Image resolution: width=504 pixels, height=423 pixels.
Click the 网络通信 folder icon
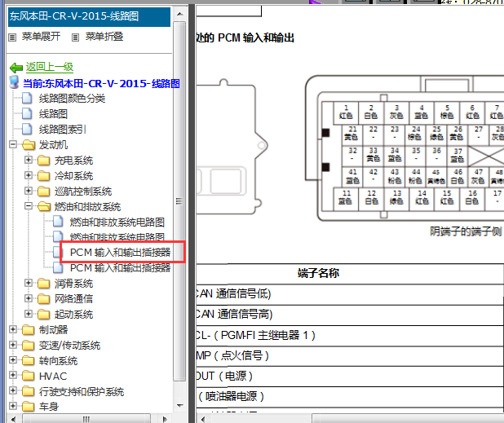point(44,298)
